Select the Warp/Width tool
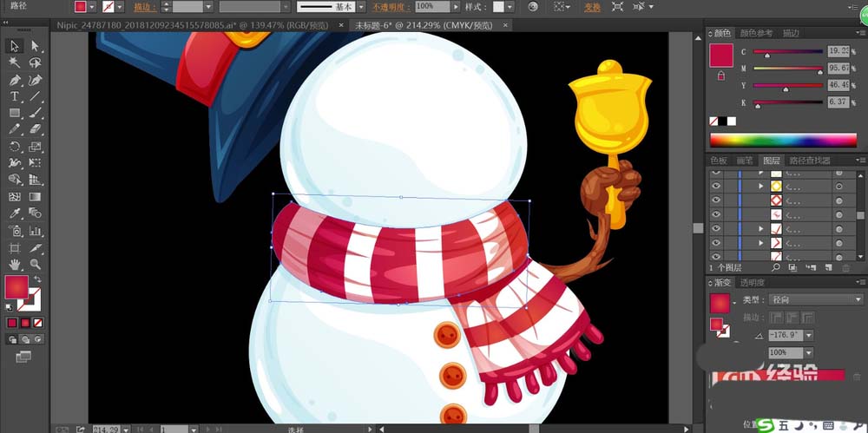 point(15,163)
